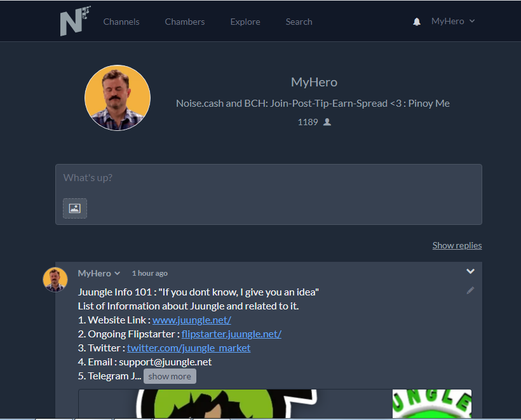This screenshot has height=420, width=521.
Task: Click the image upload icon
Action: 75,208
